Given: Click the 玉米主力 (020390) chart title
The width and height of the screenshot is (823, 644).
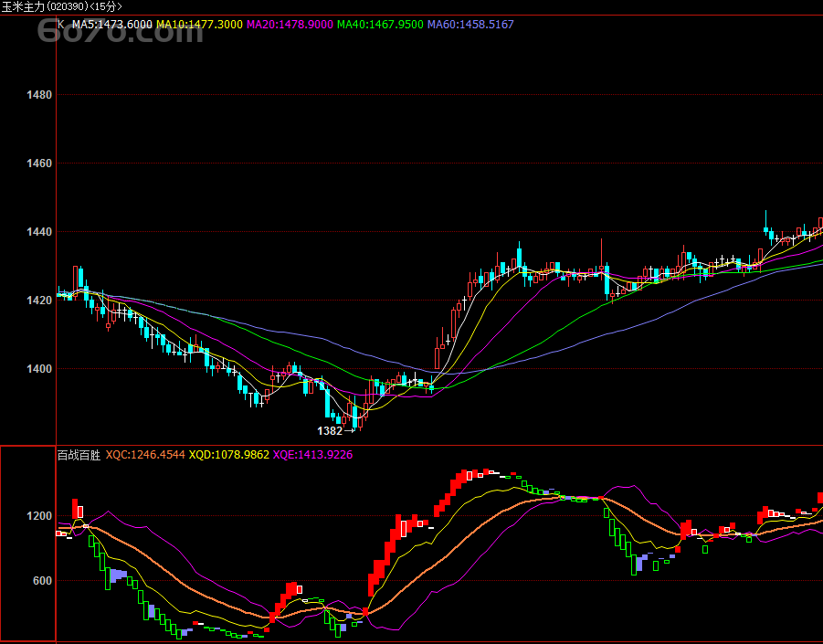Looking at the screenshot, I should pos(61,6).
